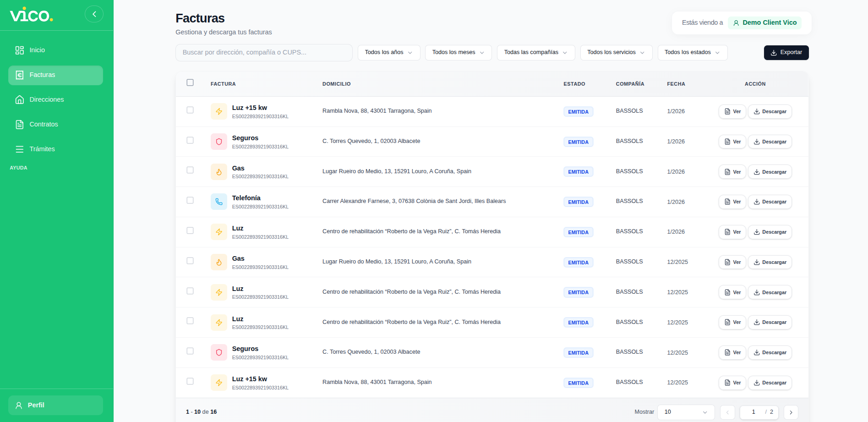Select all invoices with the header checkbox
The height and width of the screenshot is (422, 868).
[x=190, y=82]
